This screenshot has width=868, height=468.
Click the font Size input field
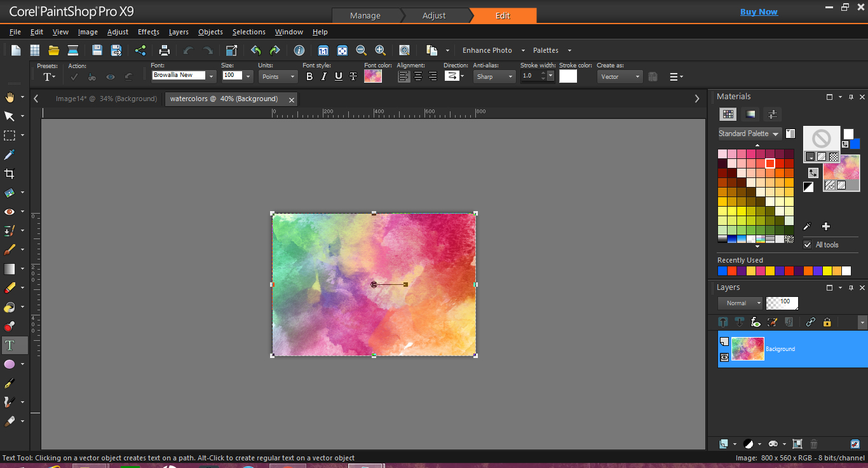point(232,76)
